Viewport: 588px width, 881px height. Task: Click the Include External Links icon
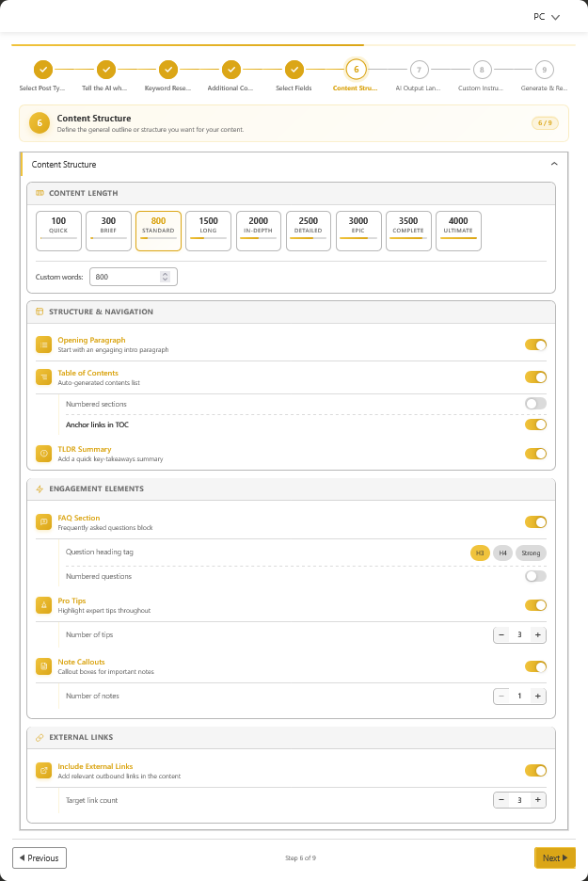[43, 770]
